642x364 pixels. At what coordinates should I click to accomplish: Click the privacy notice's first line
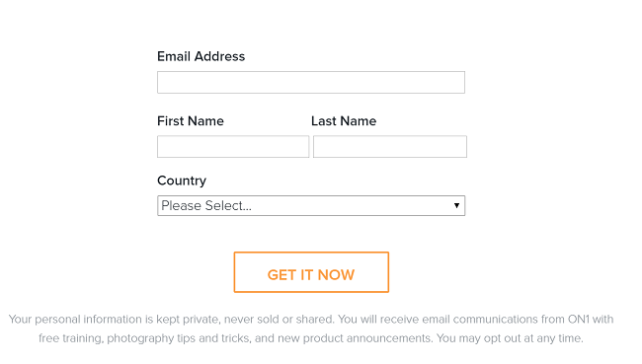311,320
